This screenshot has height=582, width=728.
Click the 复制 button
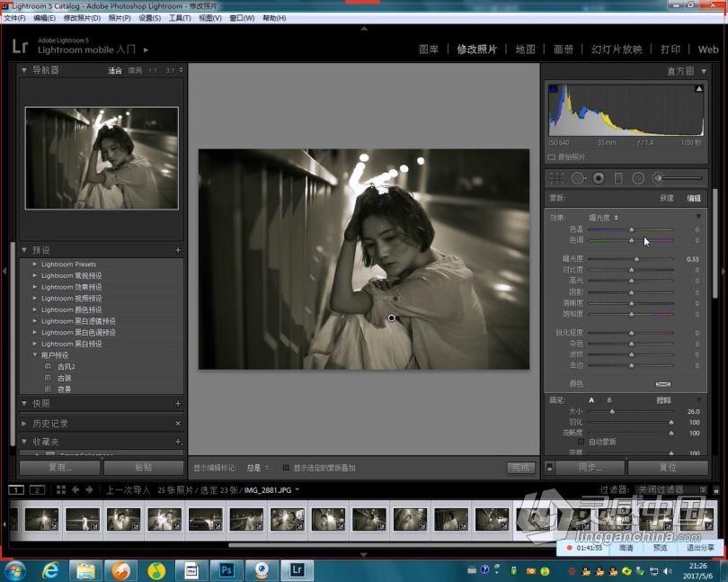(59, 468)
